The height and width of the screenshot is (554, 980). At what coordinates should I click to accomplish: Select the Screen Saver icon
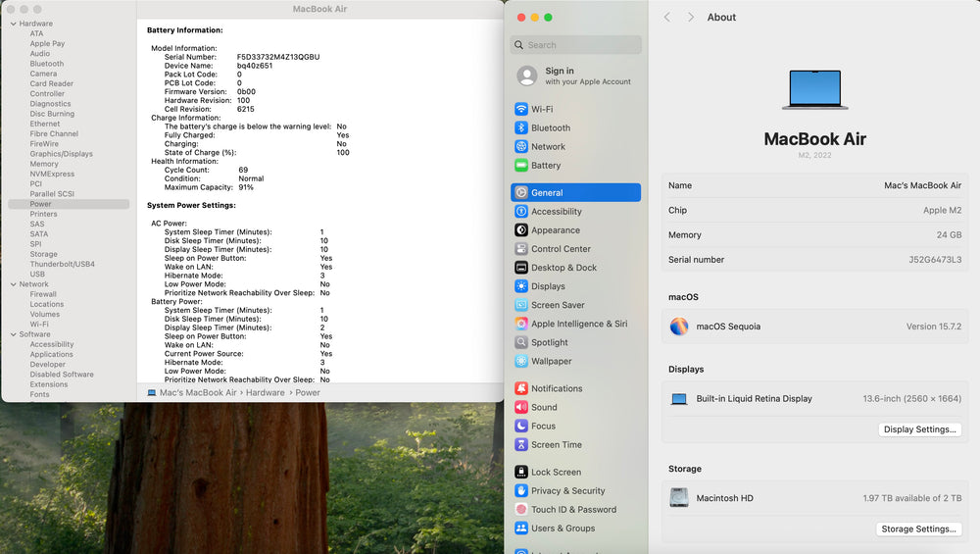(x=521, y=305)
